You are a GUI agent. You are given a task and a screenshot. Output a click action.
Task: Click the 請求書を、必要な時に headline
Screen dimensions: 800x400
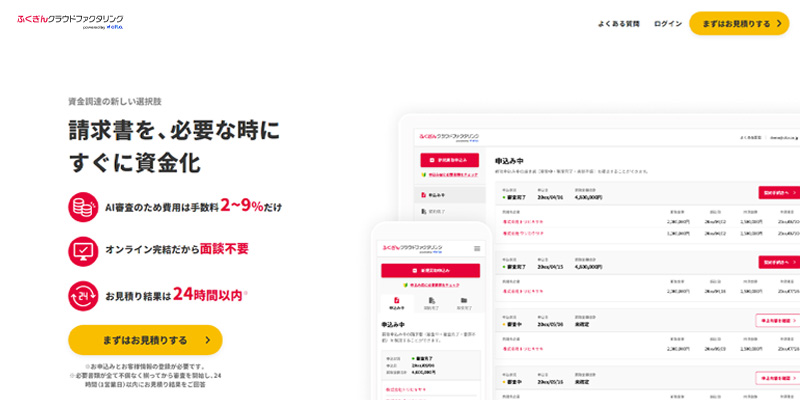(174, 131)
